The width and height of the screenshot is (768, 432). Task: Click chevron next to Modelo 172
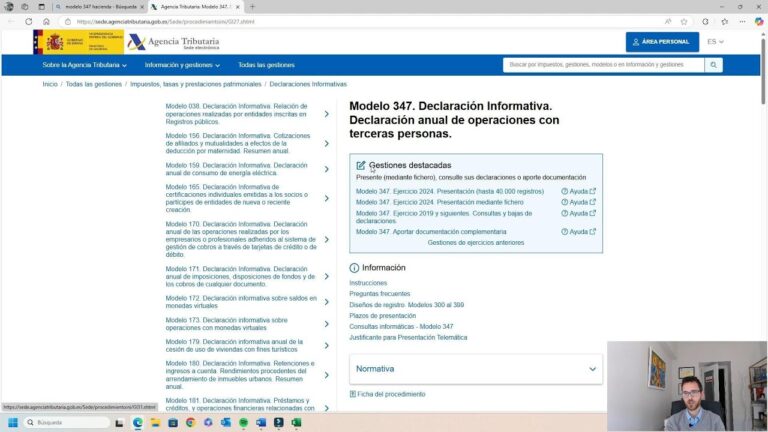tap(327, 302)
